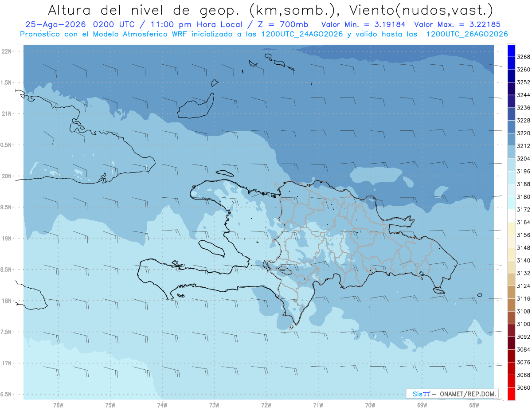Click the '8.5N' latitude label
Image resolution: width=532 pixels, height=411 pixels.
tap(6, 270)
